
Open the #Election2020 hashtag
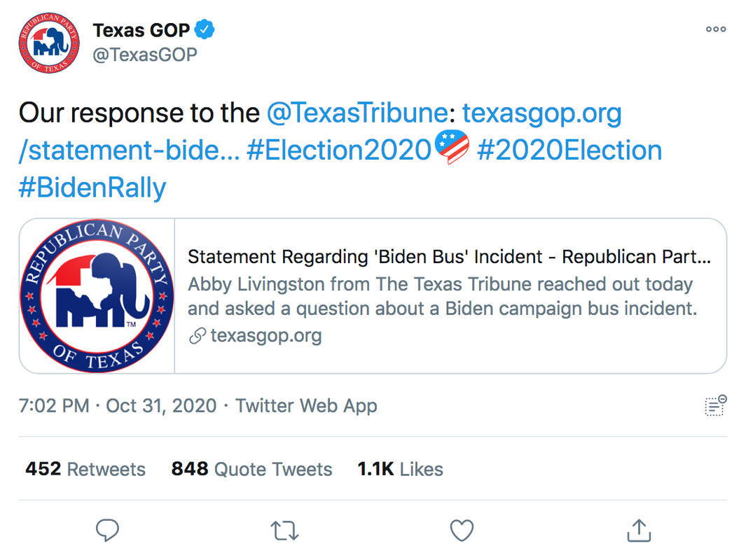[339, 150]
